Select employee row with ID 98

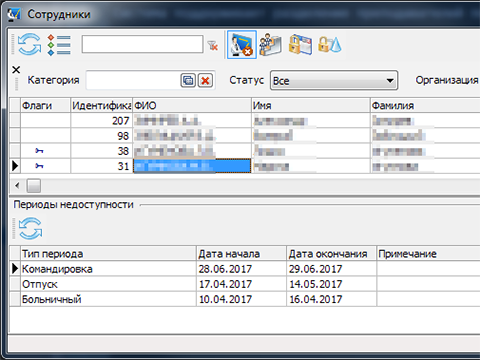pos(245,136)
